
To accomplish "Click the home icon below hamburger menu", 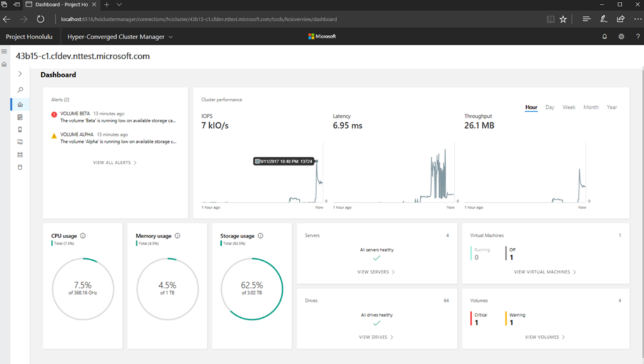I will [4, 65].
